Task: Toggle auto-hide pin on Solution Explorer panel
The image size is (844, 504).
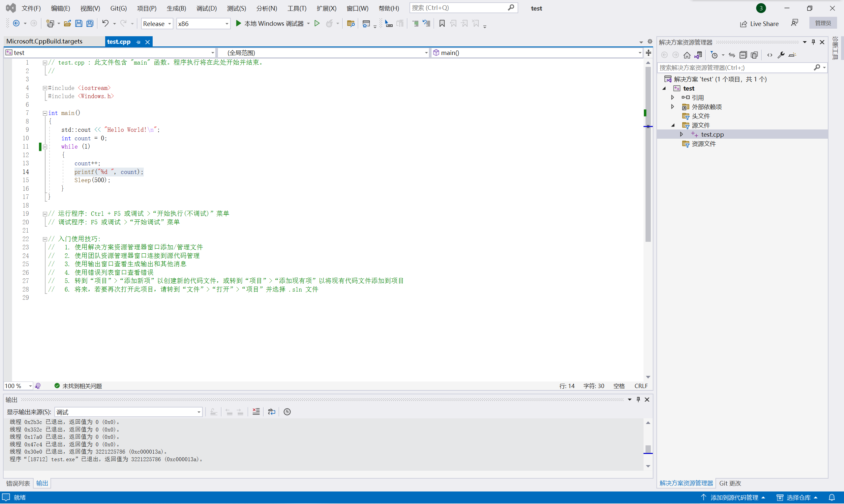Action: [x=813, y=42]
